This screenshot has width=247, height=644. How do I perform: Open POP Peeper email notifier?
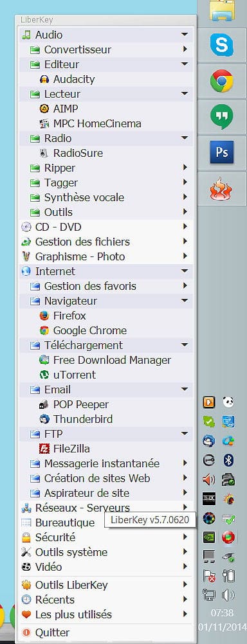tap(105, 404)
